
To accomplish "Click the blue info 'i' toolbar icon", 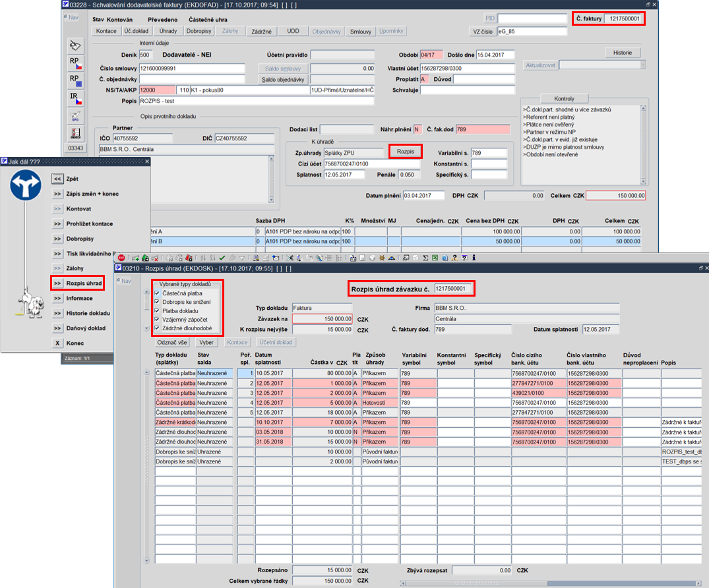I will tap(474, 258).
